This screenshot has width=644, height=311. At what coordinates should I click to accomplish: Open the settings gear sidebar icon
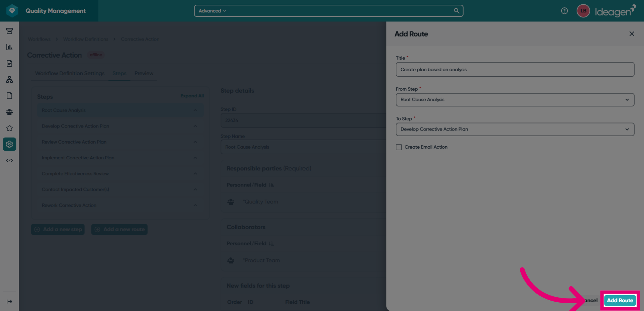tap(9, 144)
